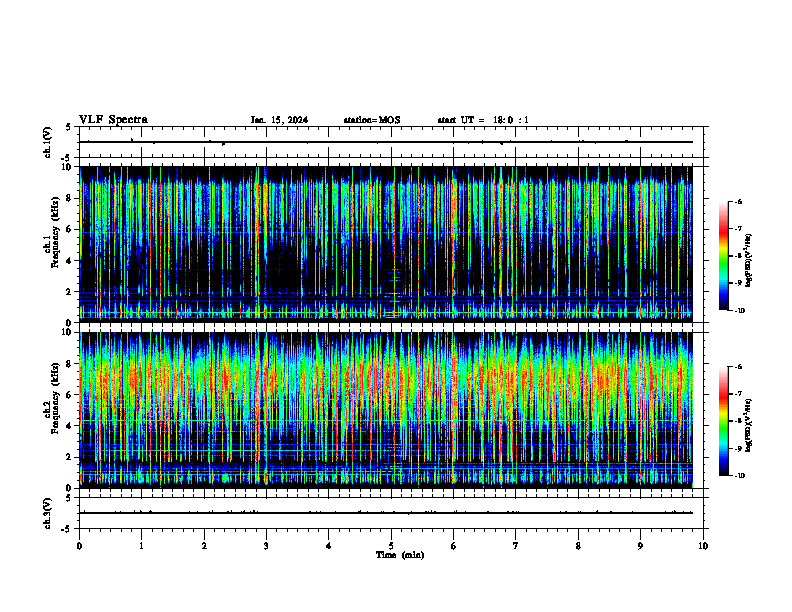This screenshot has height=612, width=792.
Task: Click the "6" tick on the Time axis
Action: (x=454, y=546)
